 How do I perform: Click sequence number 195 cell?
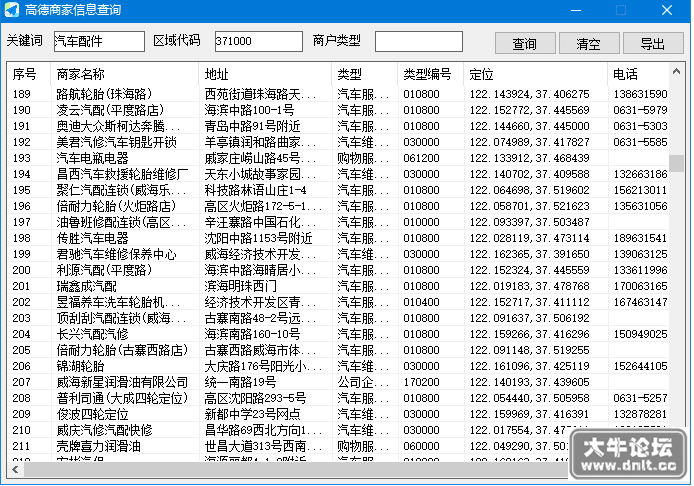pos(22,190)
